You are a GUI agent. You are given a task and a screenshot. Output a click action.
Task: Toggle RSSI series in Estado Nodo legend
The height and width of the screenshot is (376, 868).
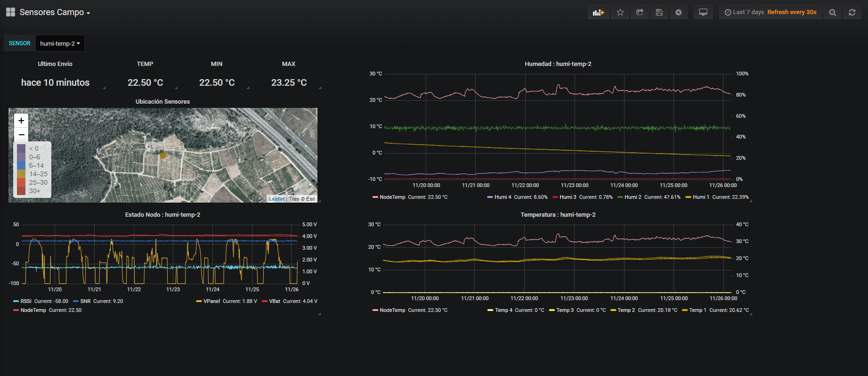(26, 301)
